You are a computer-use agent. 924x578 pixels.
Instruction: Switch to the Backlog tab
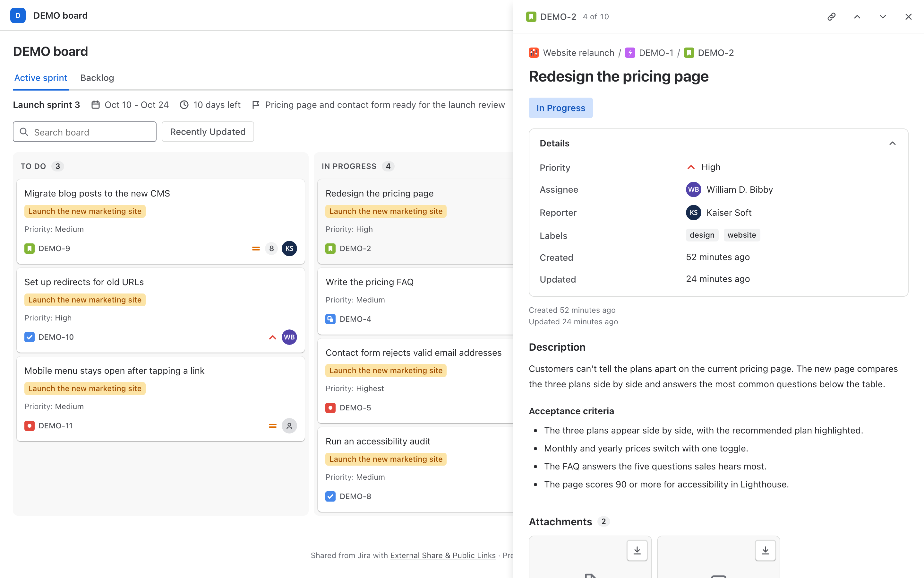pyautogui.click(x=97, y=78)
